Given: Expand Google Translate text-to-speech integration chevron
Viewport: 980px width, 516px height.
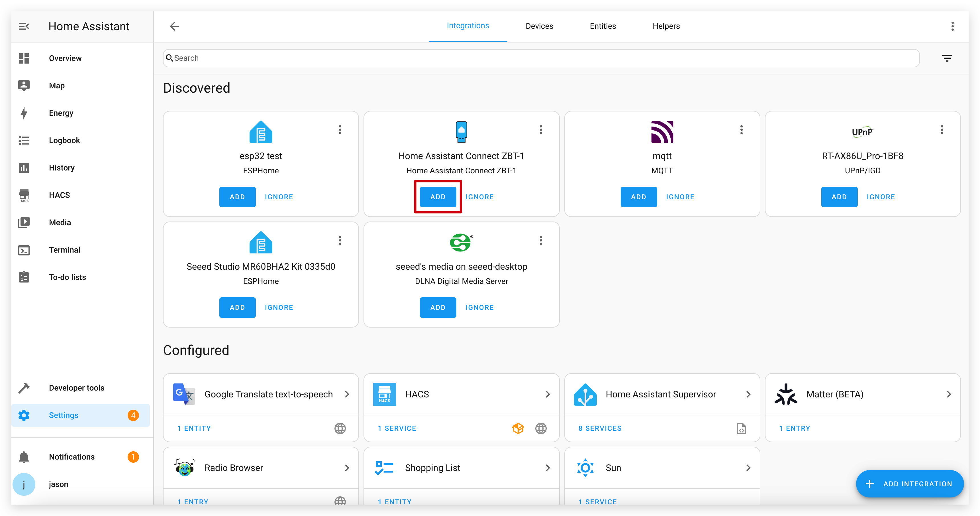Looking at the screenshot, I should tap(347, 394).
